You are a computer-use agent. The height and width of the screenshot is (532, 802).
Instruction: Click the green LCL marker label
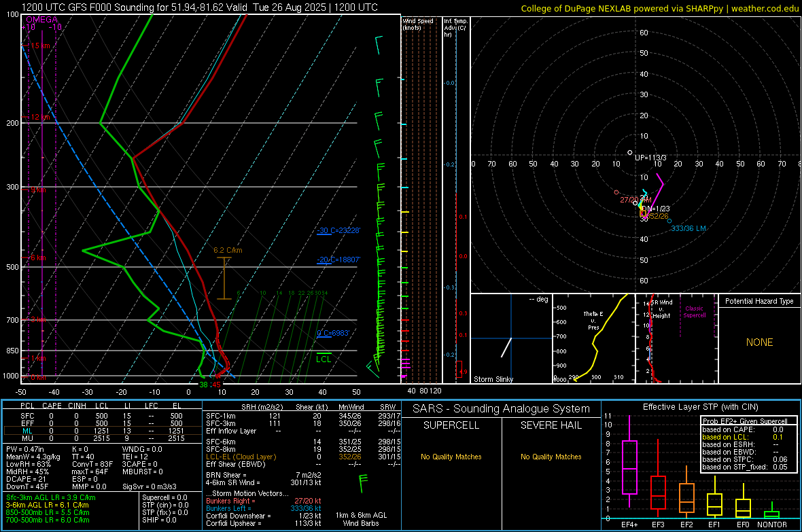click(324, 359)
